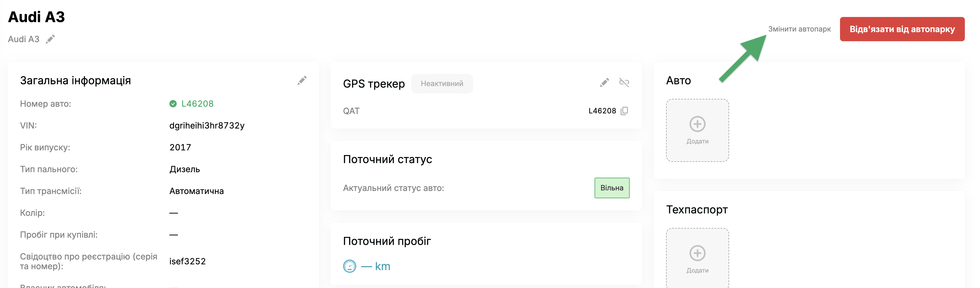Edit the Audi A3 name pencil icon
This screenshot has width=980, height=288.
point(50,39)
